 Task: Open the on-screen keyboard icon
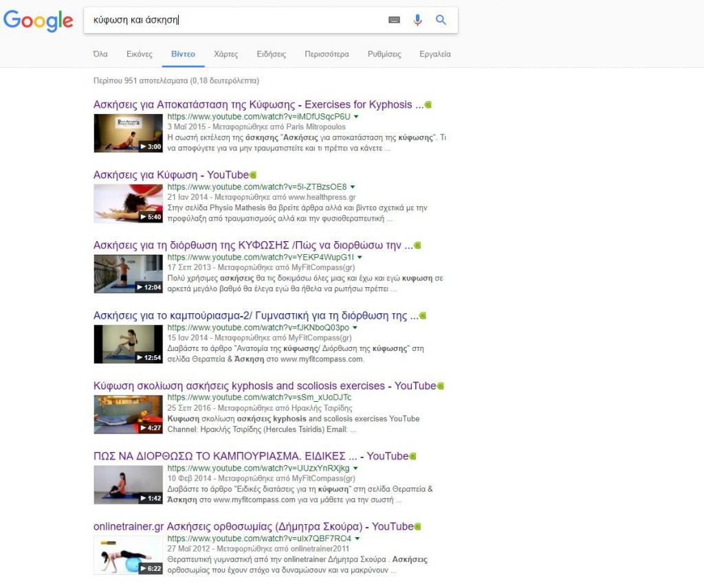tap(394, 20)
